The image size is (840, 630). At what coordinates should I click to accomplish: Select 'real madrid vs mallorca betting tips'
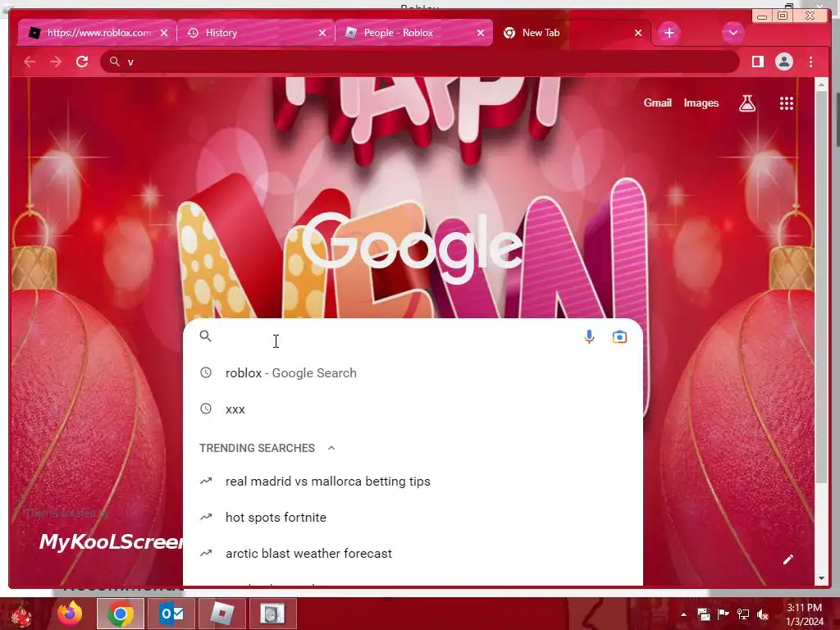[413, 481]
